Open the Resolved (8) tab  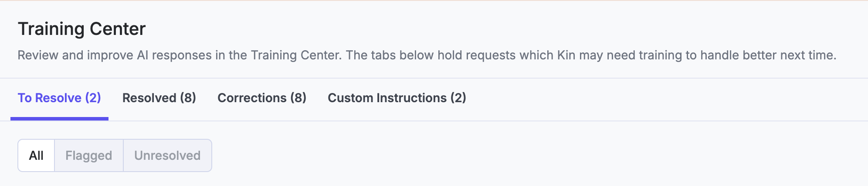pyautogui.click(x=159, y=98)
